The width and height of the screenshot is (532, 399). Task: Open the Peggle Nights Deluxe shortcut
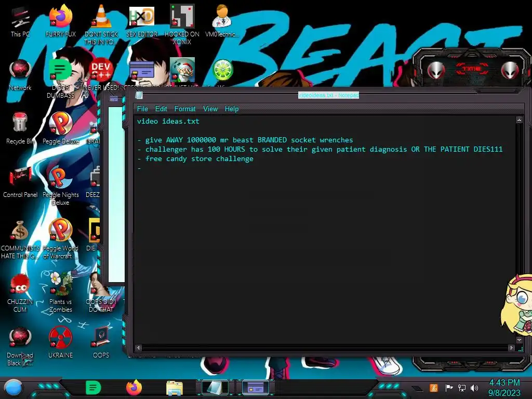60,186
